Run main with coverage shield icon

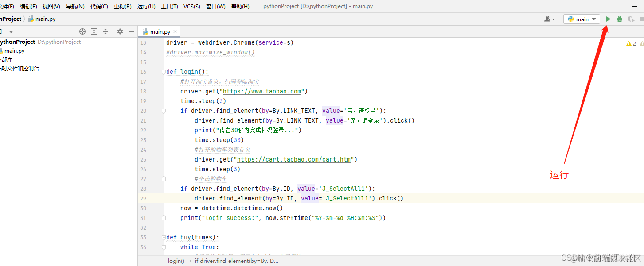[x=631, y=19]
